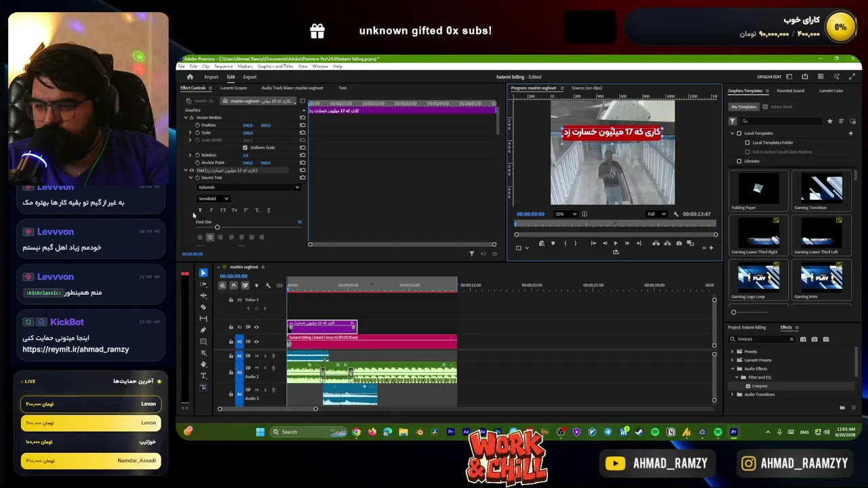Viewport: 868px width, 488px height.
Task: Open the Quick Export share icon
Action: (805, 77)
